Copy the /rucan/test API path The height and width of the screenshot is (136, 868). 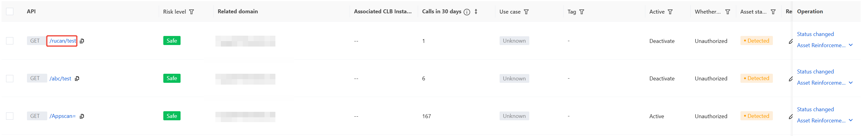[82, 41]
